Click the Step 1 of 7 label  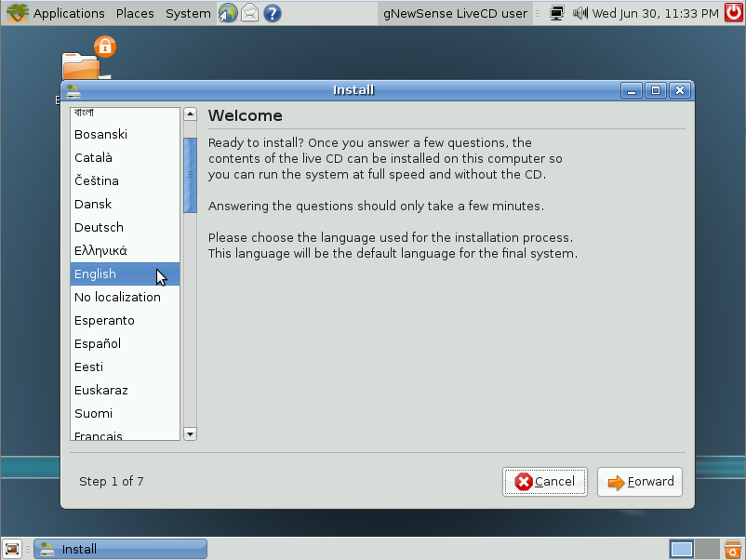point(112,482)
